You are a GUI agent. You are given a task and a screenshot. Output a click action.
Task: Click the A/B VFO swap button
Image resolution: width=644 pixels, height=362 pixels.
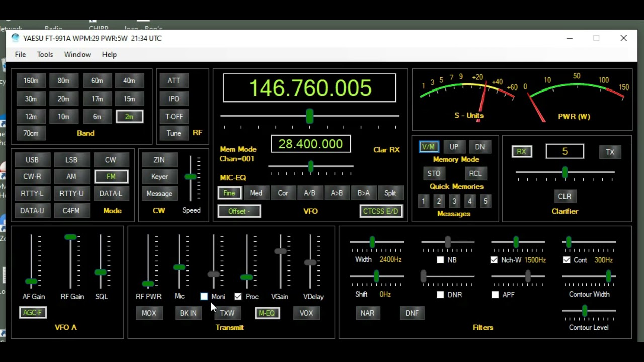pos(309,193)
